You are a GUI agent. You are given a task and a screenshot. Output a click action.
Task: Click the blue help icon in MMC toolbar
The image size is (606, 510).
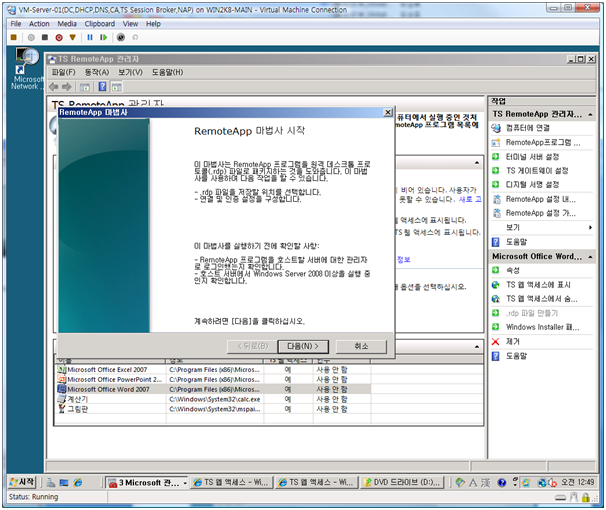[x=102, y=87]
